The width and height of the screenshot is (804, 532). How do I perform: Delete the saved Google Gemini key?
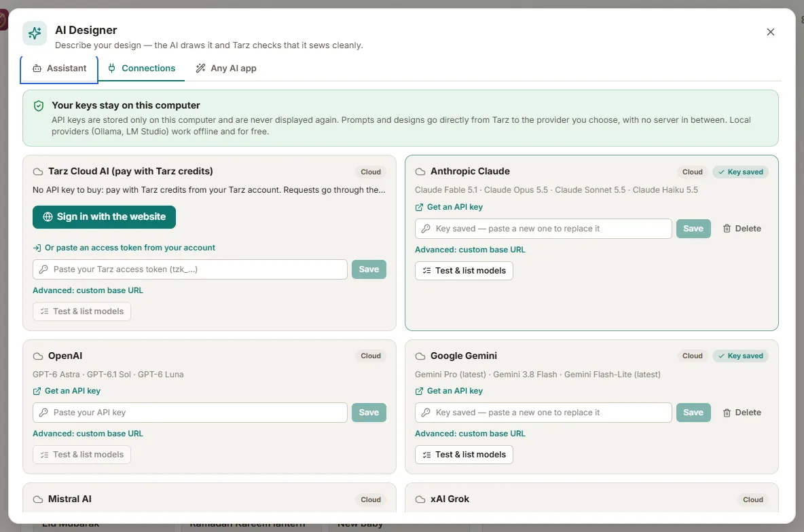pyautogui.click(x=742, y=413)
